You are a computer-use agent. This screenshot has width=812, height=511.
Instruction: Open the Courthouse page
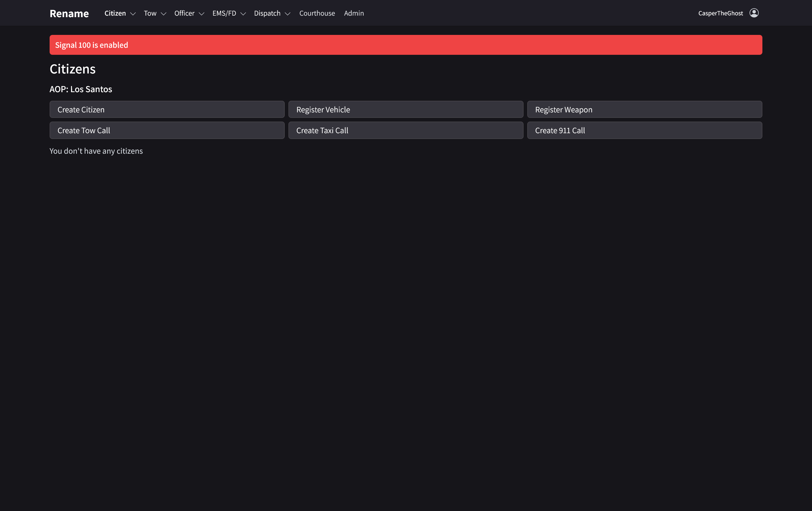(x=317, y=13)
